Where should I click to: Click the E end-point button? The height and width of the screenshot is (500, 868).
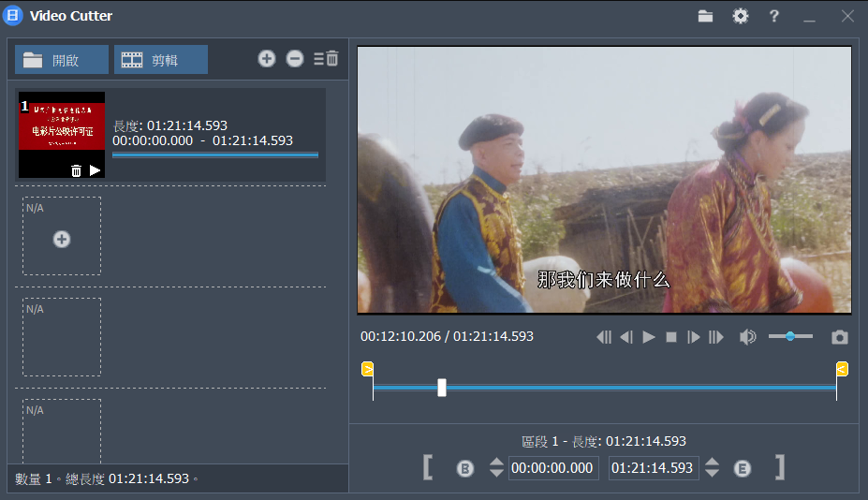[743, 469]
